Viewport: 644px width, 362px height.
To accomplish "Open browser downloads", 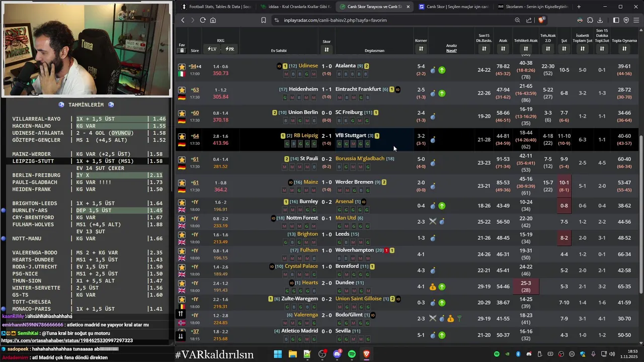I will coord(600,20).
